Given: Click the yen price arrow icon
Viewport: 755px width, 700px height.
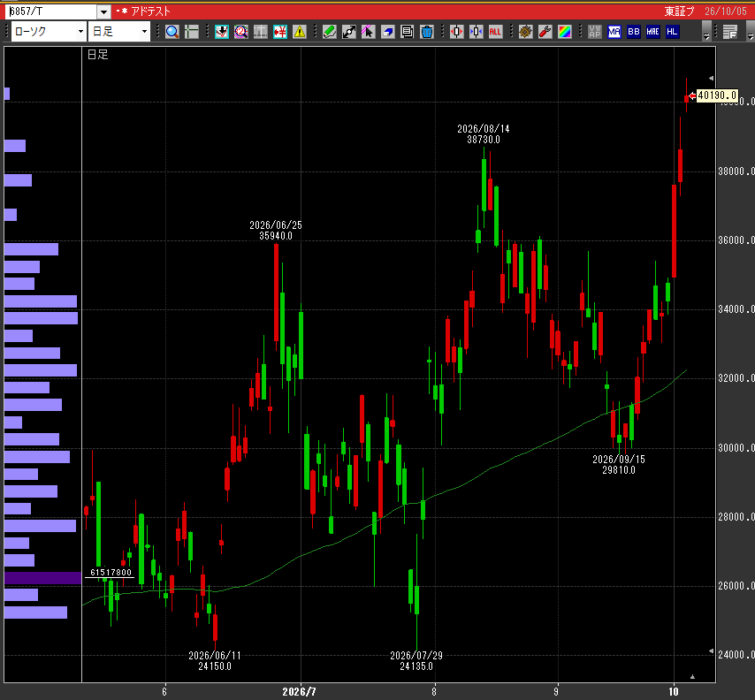Looking at the screenshot, I should pyautogui.click(x=279, y=32).
